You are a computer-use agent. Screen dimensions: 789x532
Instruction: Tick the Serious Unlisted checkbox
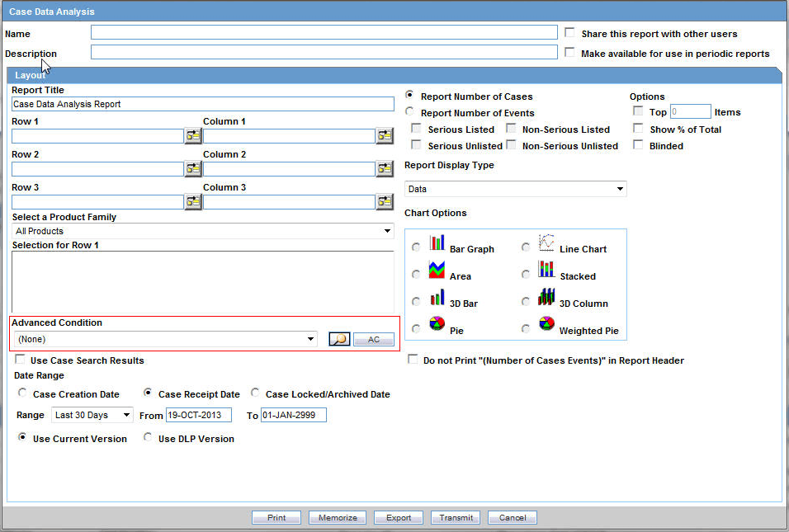(x=416, y=145)
